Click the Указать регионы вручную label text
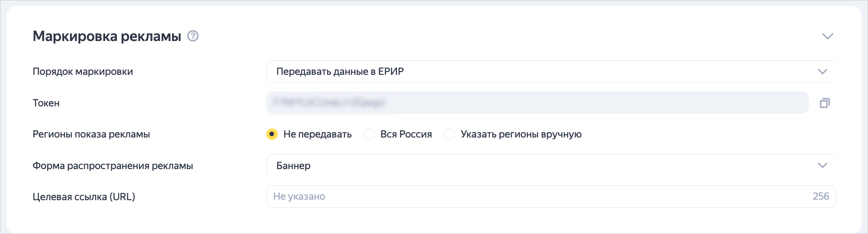Viewport: 868px width, 234px height. tap(521, 134)
